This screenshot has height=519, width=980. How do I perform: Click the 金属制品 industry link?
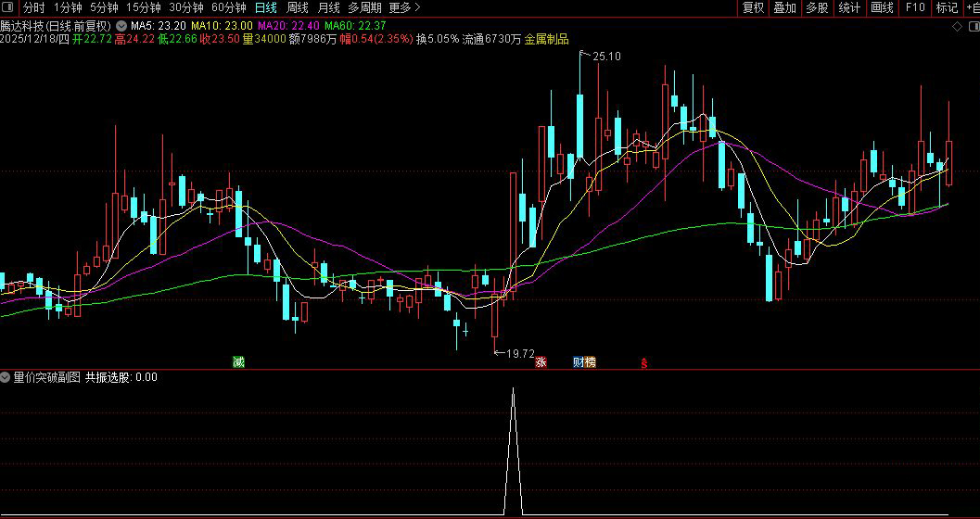[x=546, y=39]
